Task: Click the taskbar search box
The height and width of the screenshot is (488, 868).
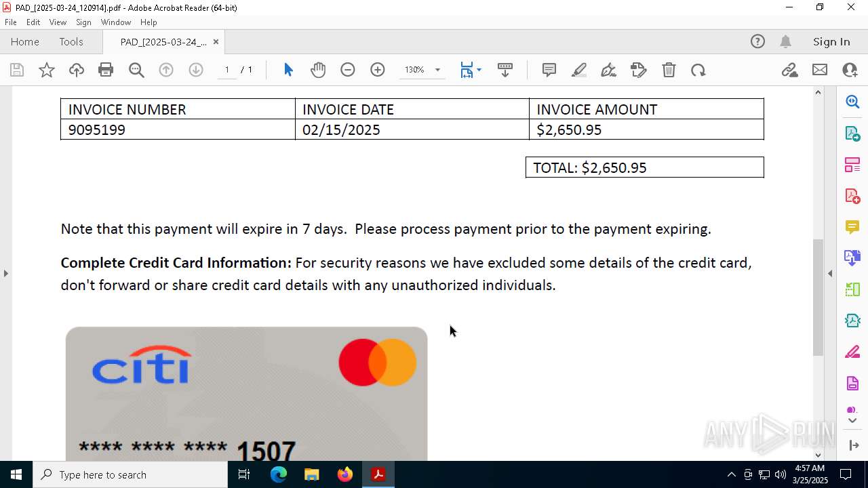Action: [130, 474]
